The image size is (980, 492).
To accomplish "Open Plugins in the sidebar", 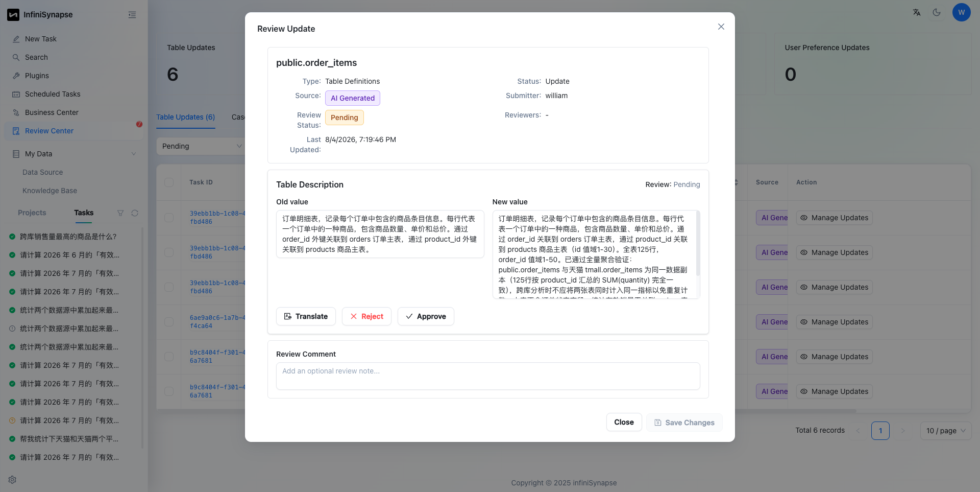I will (37, 76).
